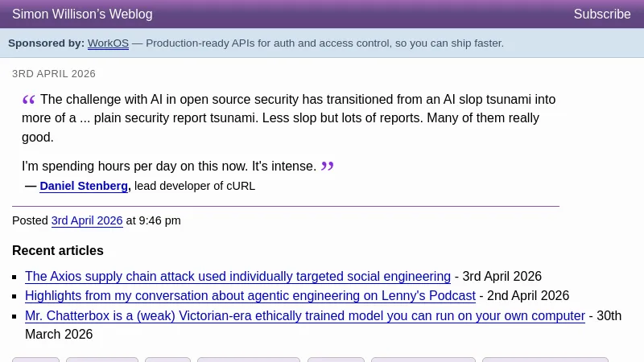The image size is (644, 362).
Task: Click the "Sponsored by:" label
Action: pyautogui.click(x=46, y=43)
